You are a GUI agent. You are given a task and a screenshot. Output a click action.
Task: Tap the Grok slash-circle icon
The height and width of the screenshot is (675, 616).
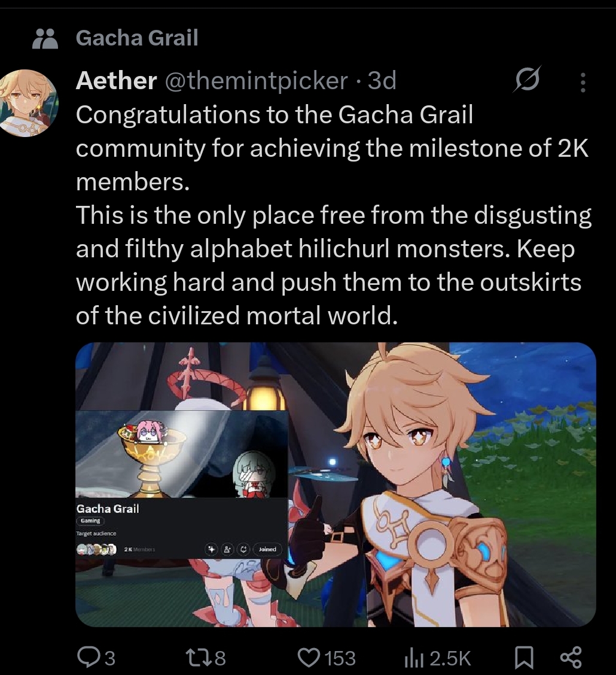point(527,79)
